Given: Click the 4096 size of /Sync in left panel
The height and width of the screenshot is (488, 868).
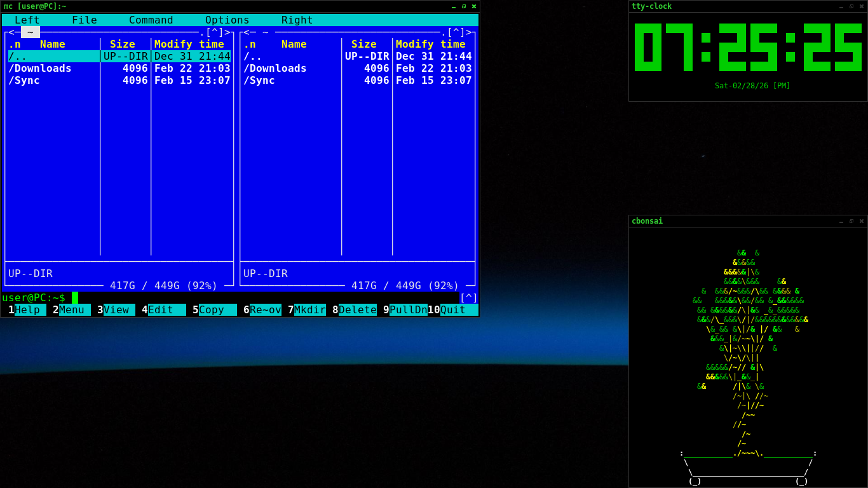Looking at the screenshot, I should click(135, 81).
